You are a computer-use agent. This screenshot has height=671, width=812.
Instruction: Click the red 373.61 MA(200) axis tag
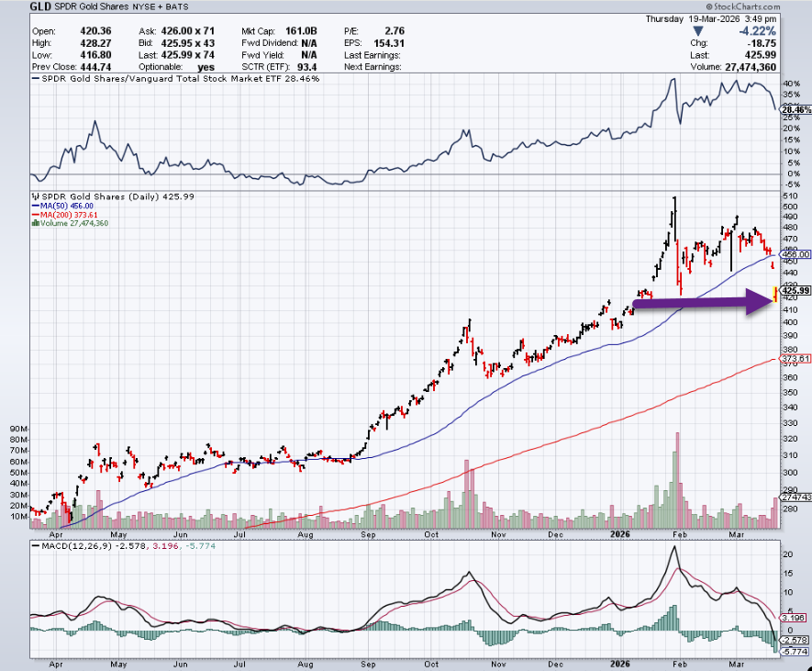(795, 359)
